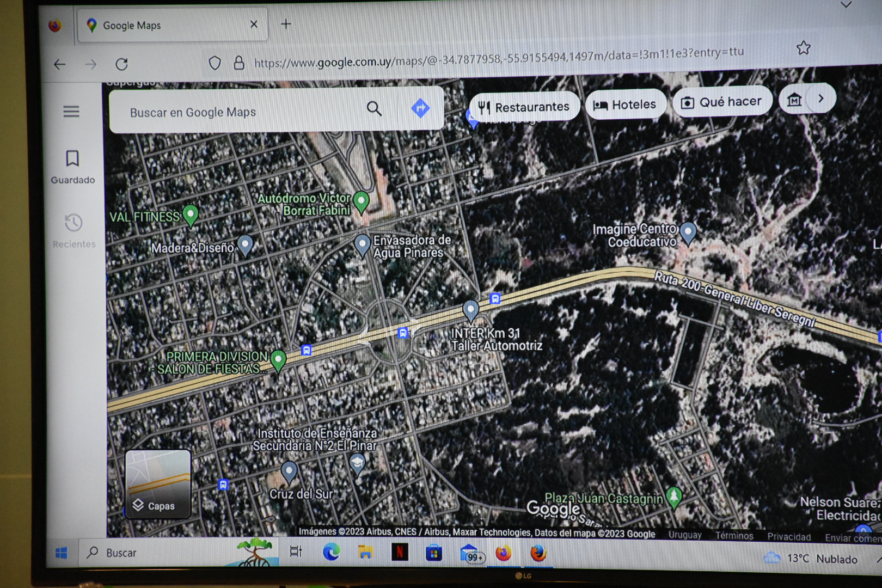Click the Enviar comentarios footer link

(x=853, y=538)
